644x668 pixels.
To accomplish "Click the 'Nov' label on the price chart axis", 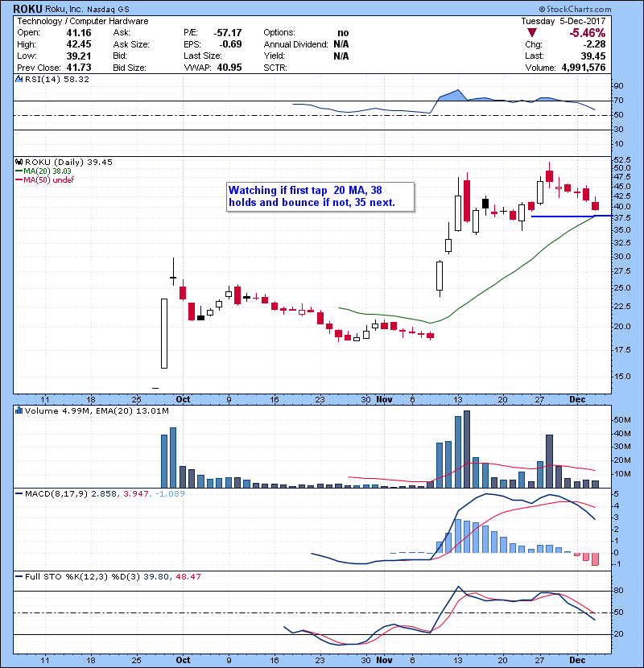I will (384, 399).
